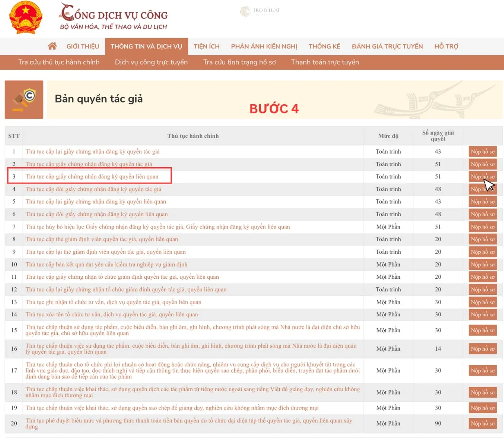The width and height of the screenshot is (504, 439).
Task: Click the national emblem logo
Action: click(25, 18)
